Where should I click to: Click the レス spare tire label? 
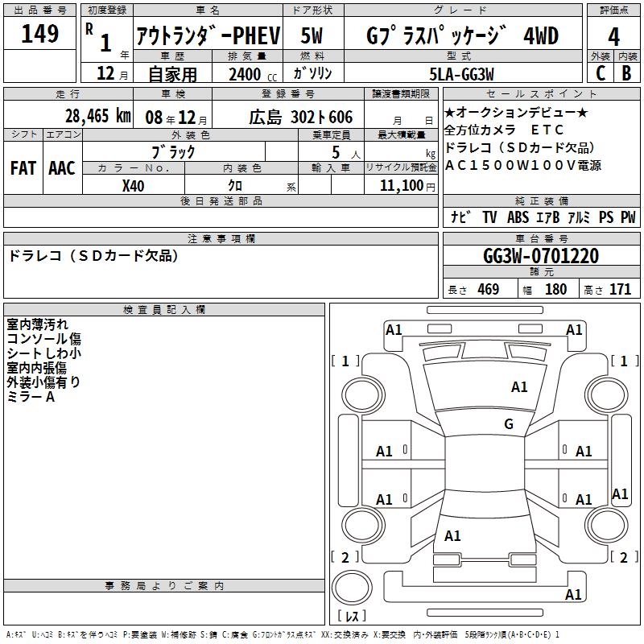click(352, 616)
